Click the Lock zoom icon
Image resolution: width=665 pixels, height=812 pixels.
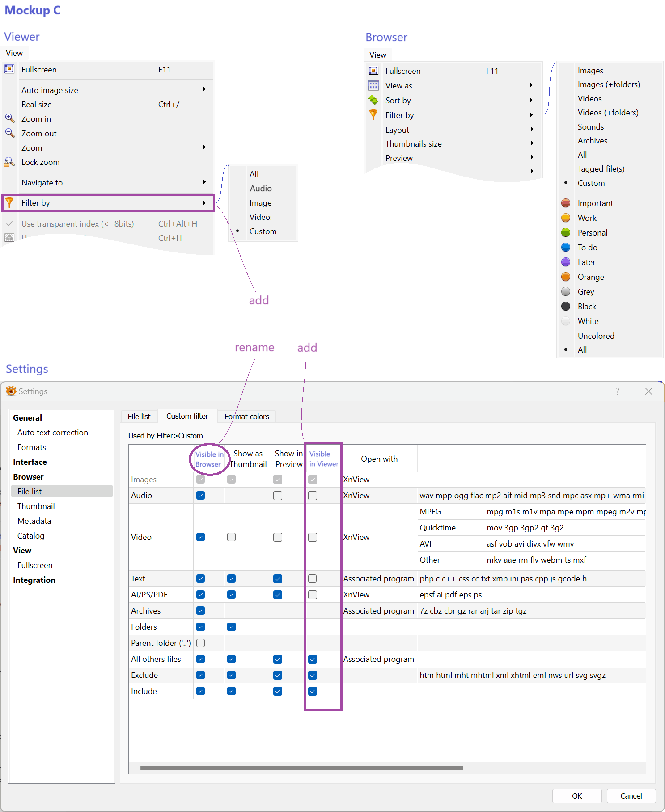(x=9, y=162)
